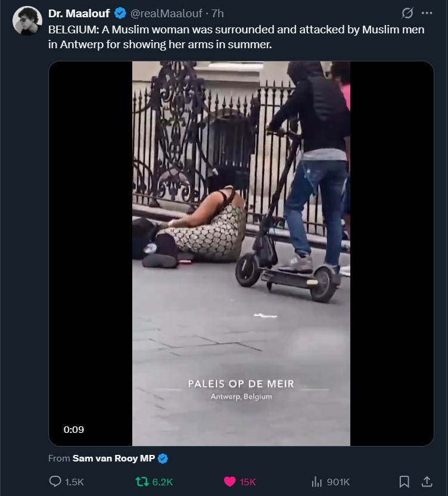Open the Dr. Maalouf display name link
The image size is (448, 496).
[79, 13]
